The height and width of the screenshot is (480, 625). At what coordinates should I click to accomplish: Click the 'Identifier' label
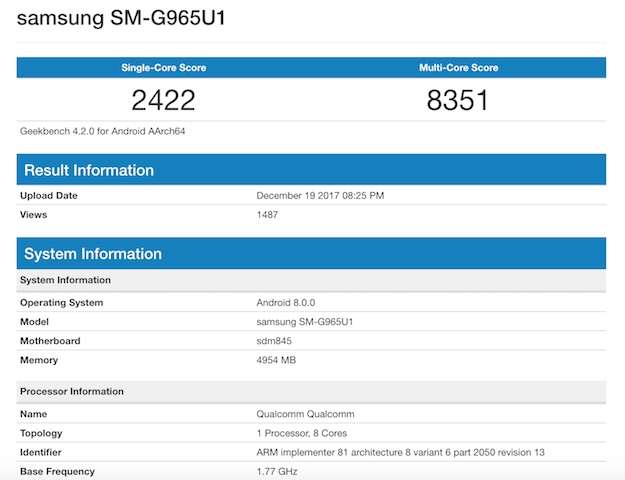[41, 452]
